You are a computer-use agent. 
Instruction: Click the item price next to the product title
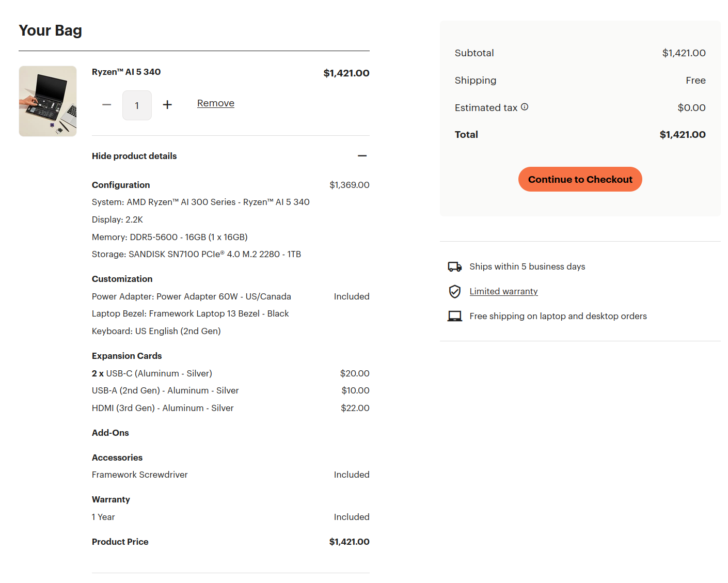(346, 73)
